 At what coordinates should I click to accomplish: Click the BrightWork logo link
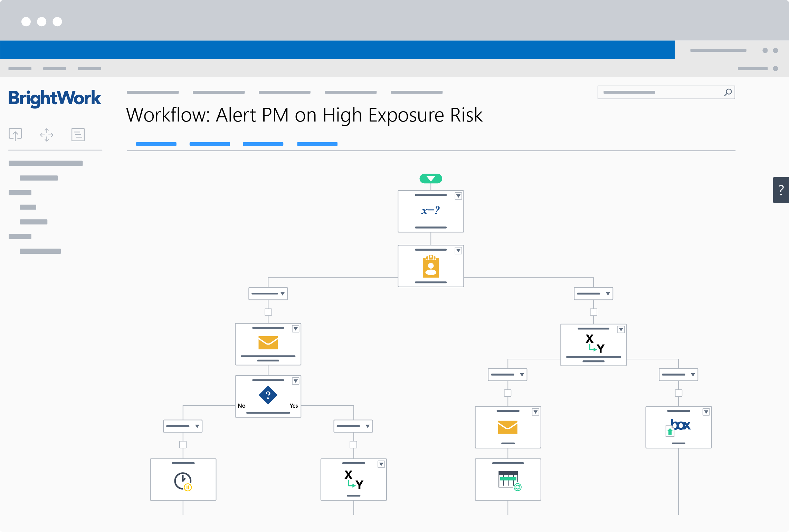pyautogui.click(x=55, y=98)
